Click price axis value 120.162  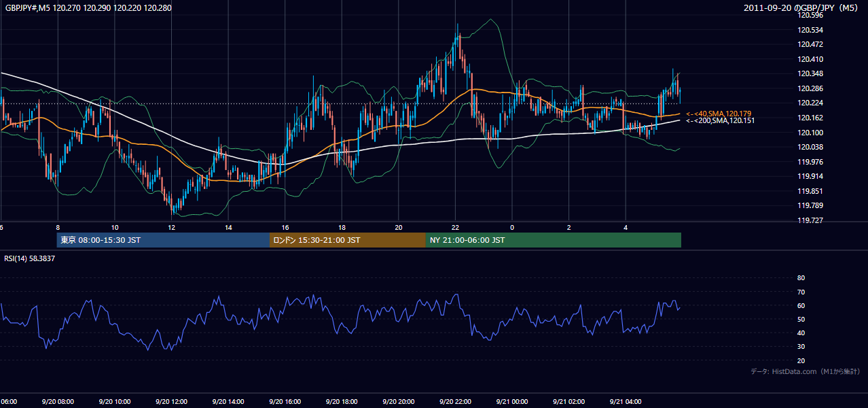(810, 118)
